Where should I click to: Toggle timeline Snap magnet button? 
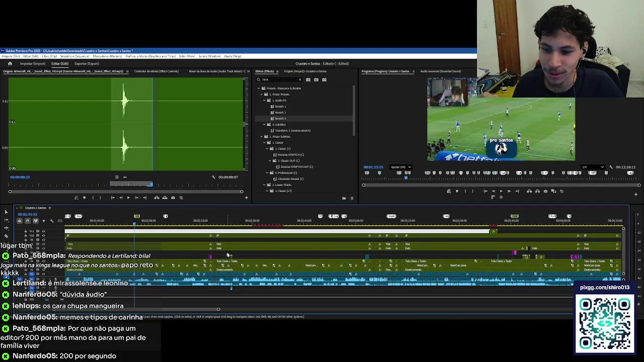pos(27,221)
